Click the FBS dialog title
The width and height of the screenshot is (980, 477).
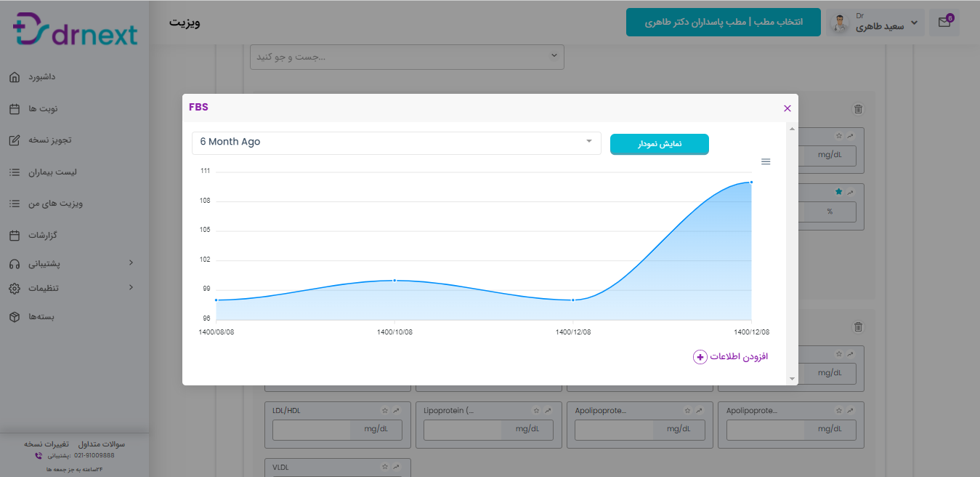click(x=198, y=107)
